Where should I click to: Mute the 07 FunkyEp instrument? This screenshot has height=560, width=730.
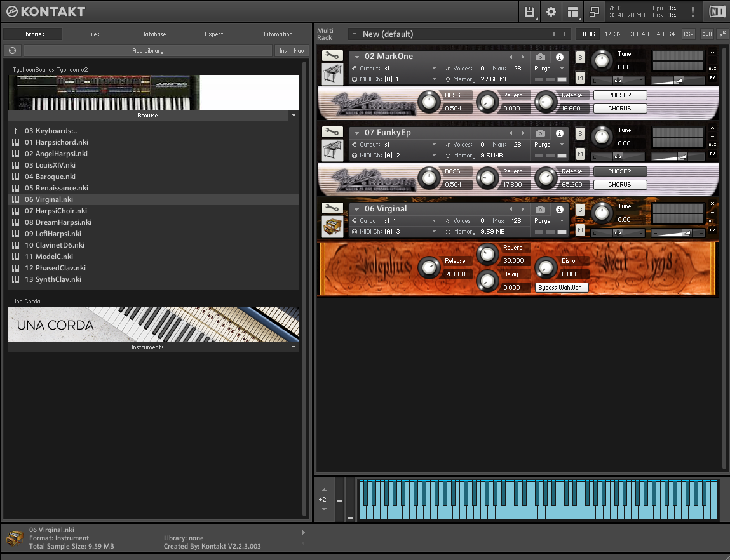point(580,154)
